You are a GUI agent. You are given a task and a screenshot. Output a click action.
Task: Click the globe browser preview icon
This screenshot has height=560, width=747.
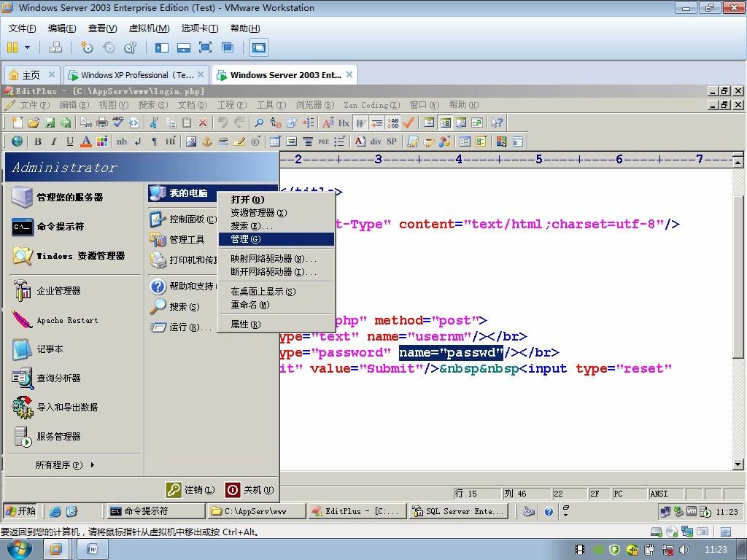[x=18, y=141]
